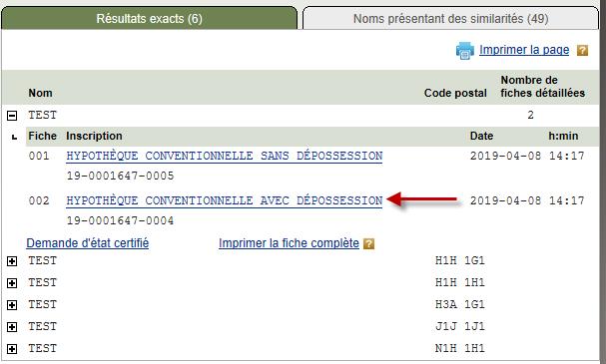Expand TEST row with postal code N1H 1H1
The image size is (606, 364).
click(x=12, y=349)
